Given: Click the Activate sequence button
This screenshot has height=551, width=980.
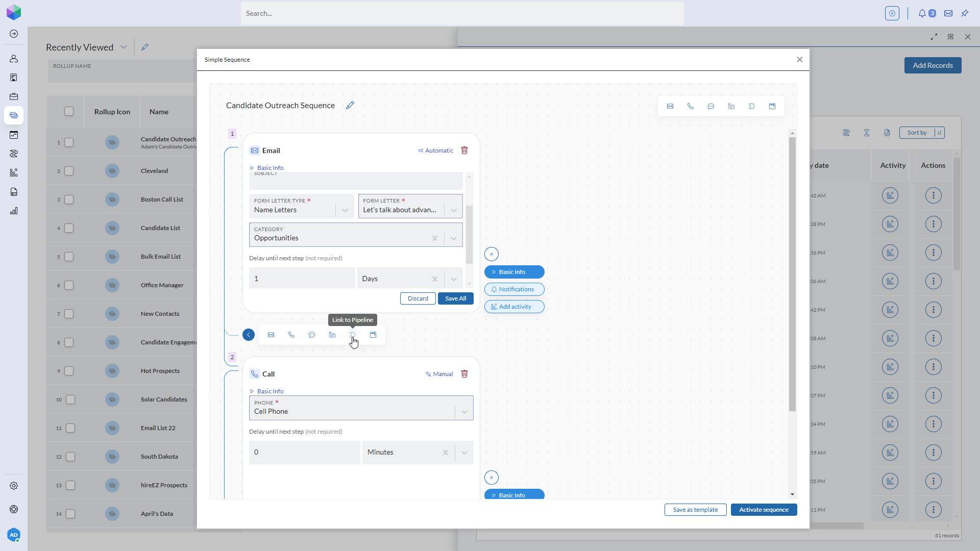Looking at the screenshot, I should click(x=764, y=510).
